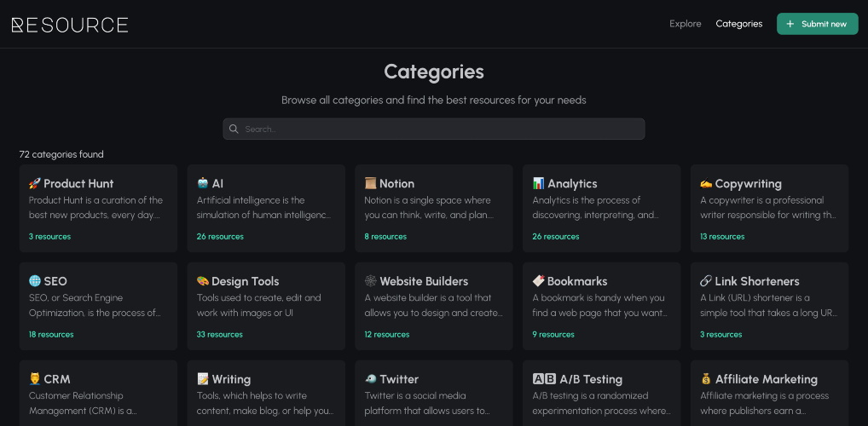Click the memo emoji on Writing card

tap(203, 379)
